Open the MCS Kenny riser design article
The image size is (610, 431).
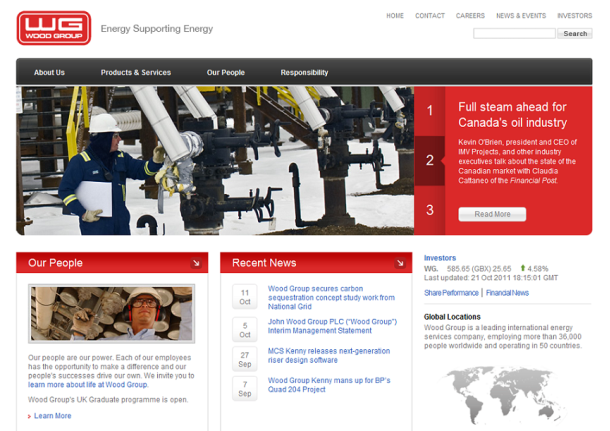click(x=329, y=355)
